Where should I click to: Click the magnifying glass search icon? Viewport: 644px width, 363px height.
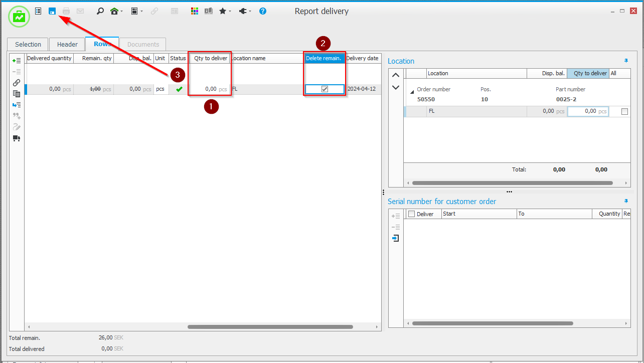tap(100, 11)
